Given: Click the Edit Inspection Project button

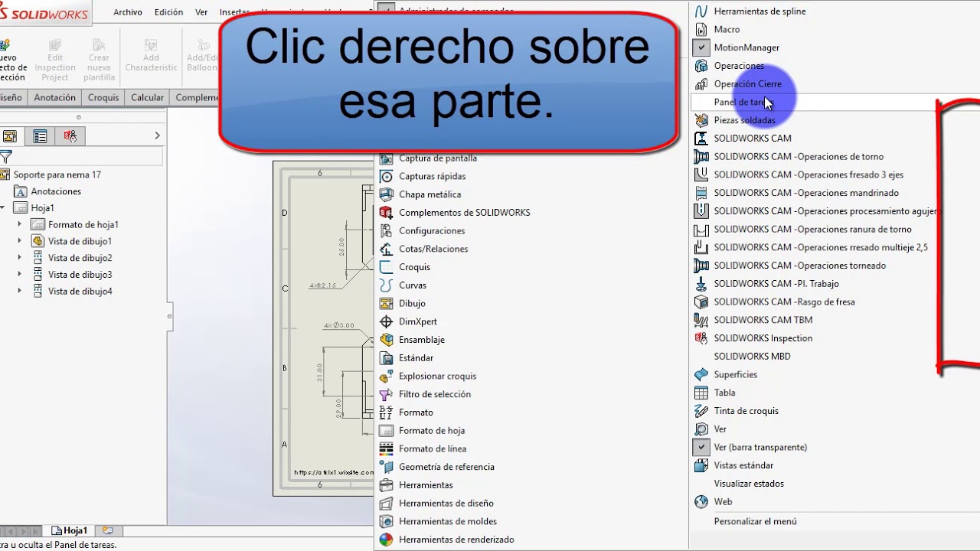Looking at the screenshot, I should (55, 60).
